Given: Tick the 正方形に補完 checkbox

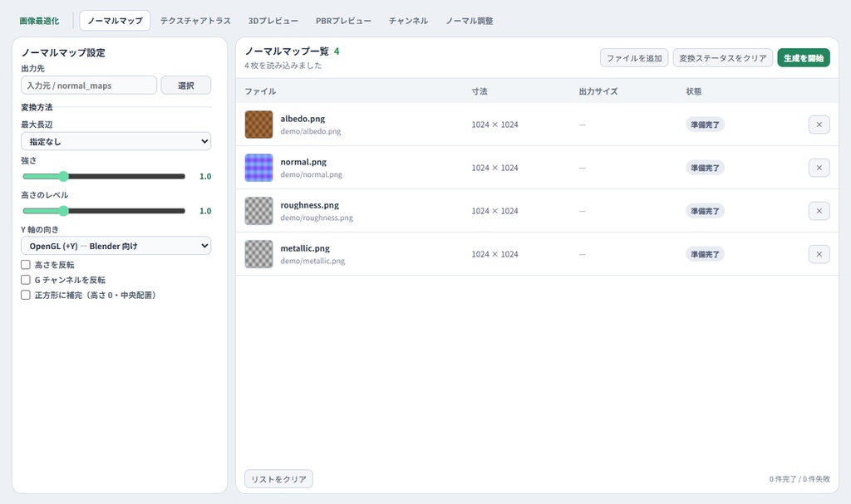Looking at the screenshot, I should coord(26,295).
